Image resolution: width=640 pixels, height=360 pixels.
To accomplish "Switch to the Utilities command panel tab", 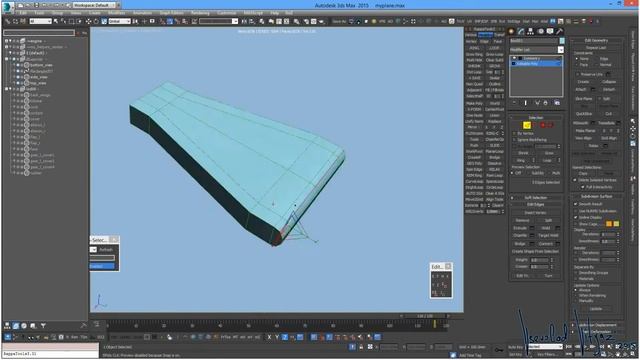I will click(560, 31).
